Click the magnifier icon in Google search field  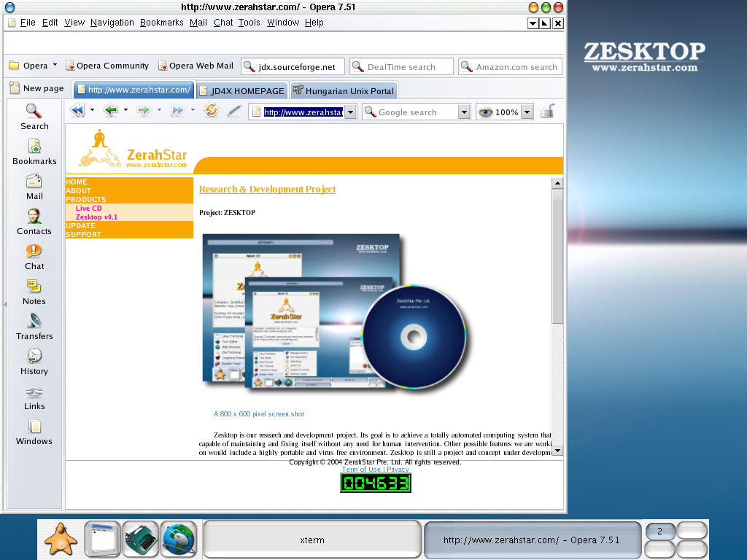[370, 112]
